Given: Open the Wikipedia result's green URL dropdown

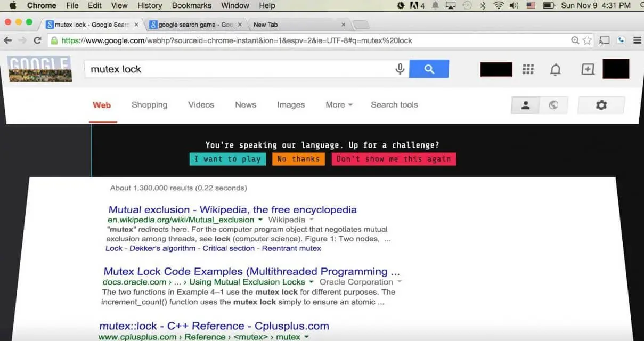Looking at the screenshot, I should coord(260,220).
